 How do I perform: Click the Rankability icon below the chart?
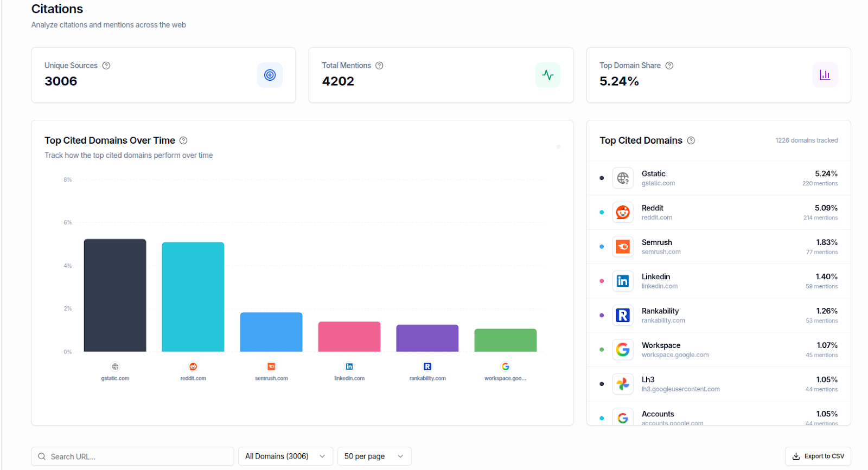coord(427,366)
